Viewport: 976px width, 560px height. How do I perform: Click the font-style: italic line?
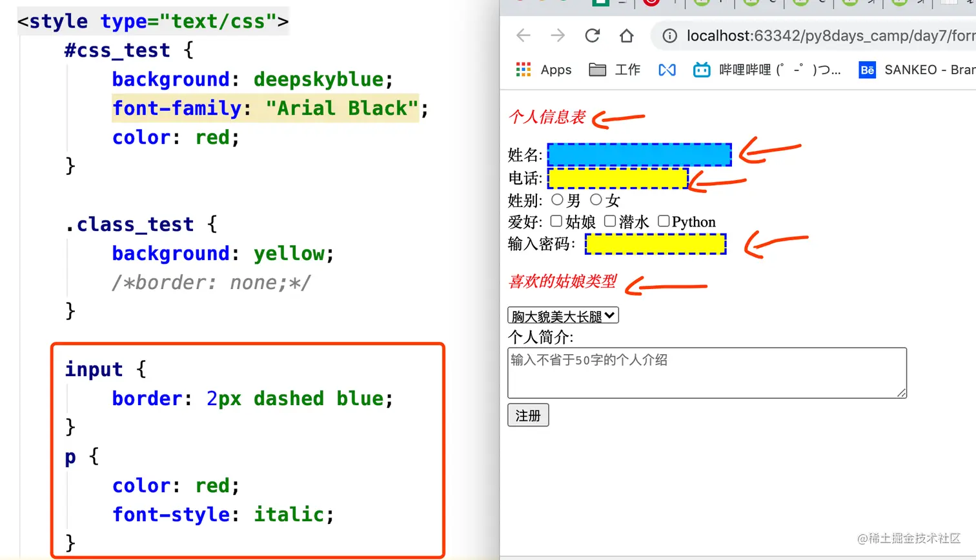click(x=223, y=515)
